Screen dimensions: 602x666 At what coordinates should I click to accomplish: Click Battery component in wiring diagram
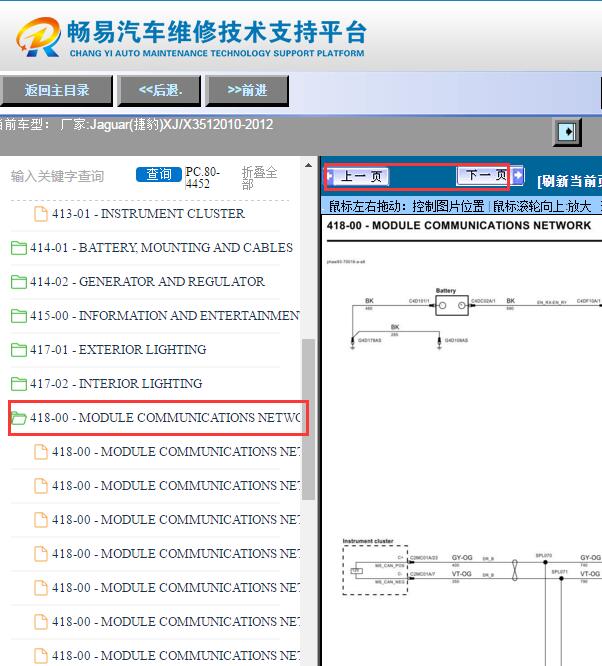click(x=452, y=305)
